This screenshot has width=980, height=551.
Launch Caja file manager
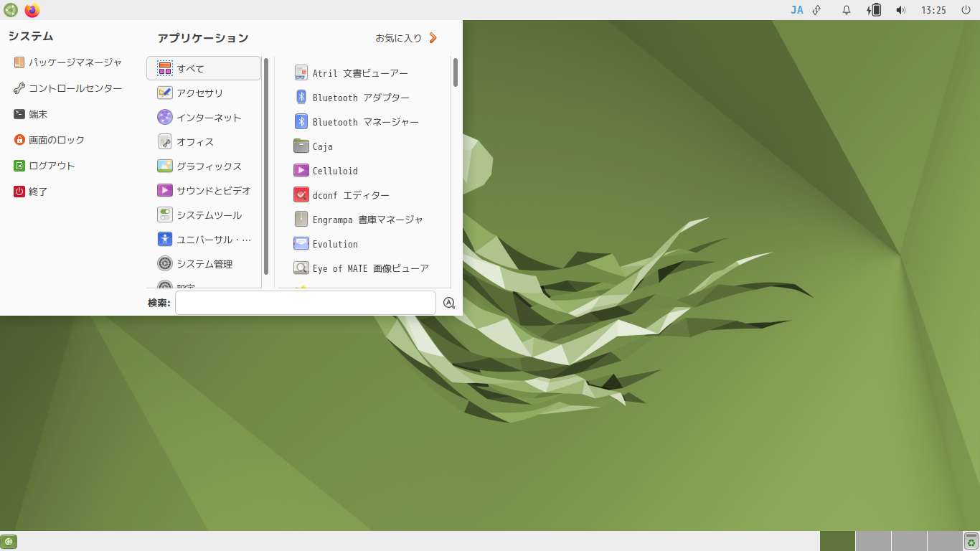[364, 146]
